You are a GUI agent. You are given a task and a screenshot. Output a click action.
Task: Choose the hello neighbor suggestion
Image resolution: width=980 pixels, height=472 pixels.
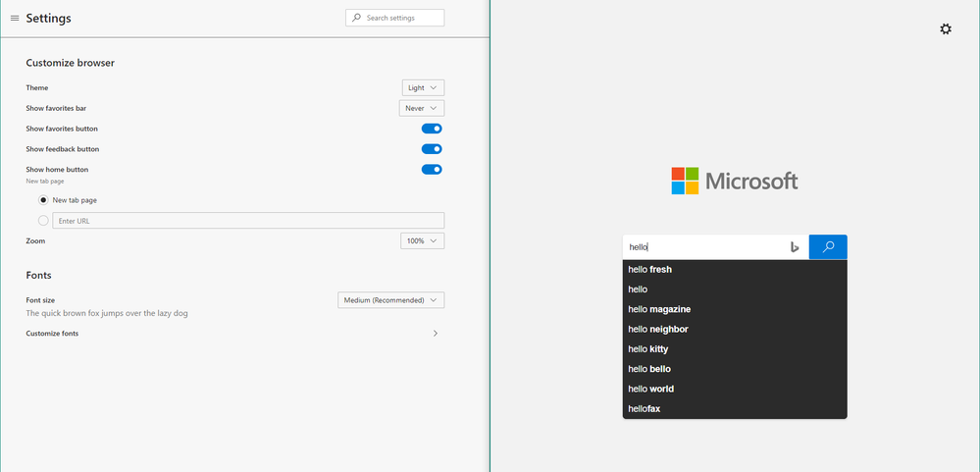tap(735, 330)
